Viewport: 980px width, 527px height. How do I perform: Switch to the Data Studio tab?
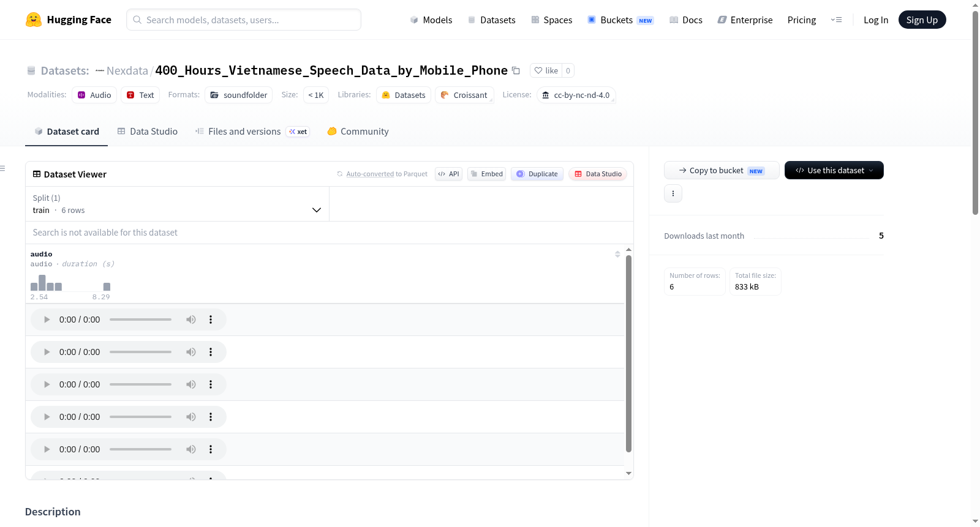pos(148,132)
